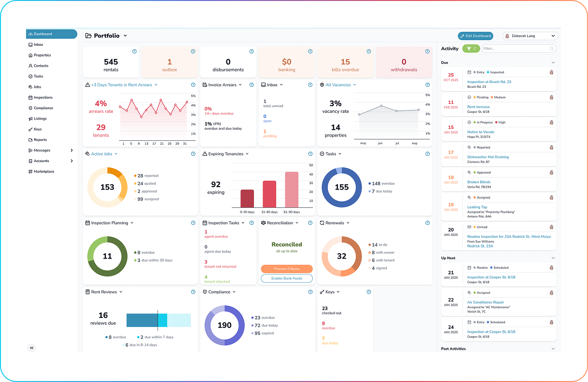Click the help icon on the rentals card
The image size is (588, 382).
[134, 51]
